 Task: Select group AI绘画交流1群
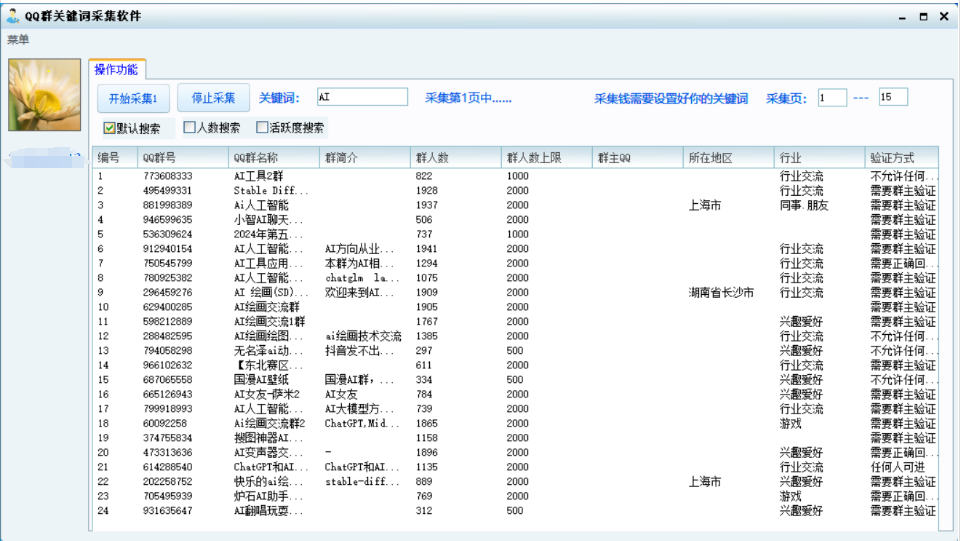pyautogui.click(x=269, y=321)
